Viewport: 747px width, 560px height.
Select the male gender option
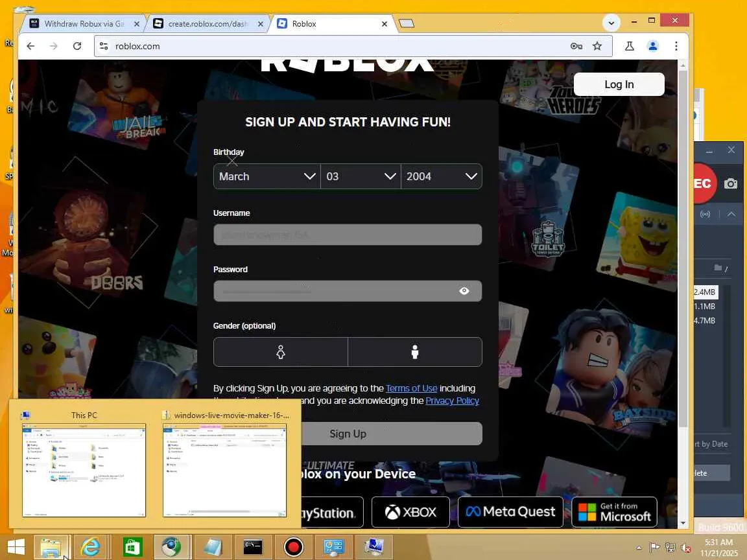point(415,352)
